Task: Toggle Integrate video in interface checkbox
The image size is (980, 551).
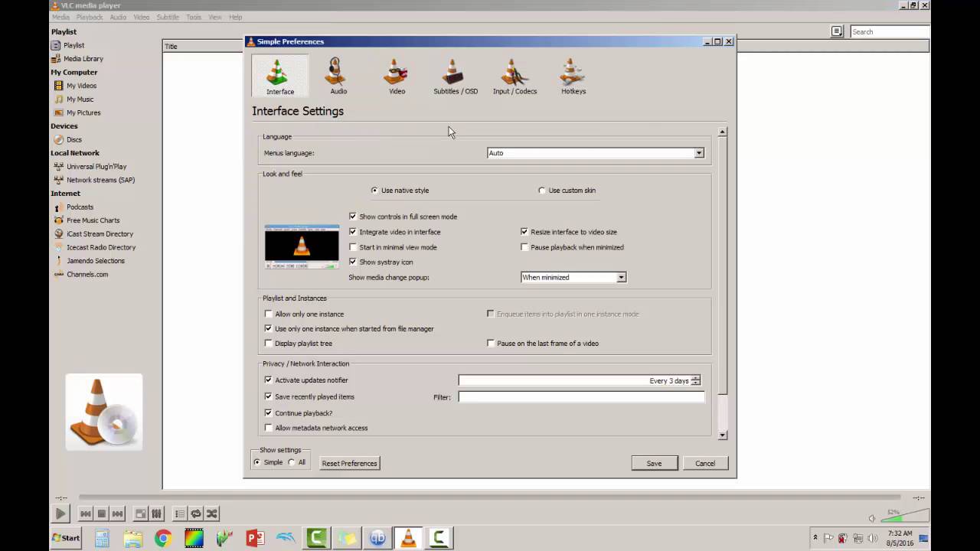Action: [353, 232]
